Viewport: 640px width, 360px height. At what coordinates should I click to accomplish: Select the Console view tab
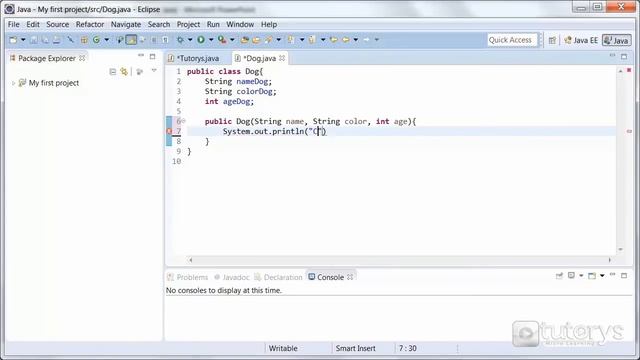[326, 277]
